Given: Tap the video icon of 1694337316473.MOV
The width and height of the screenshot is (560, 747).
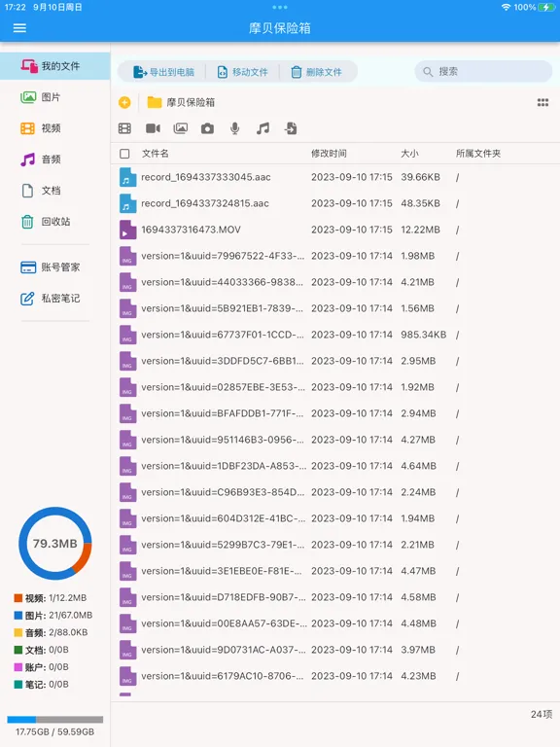Looking at the screenshot, I should 127,230.
